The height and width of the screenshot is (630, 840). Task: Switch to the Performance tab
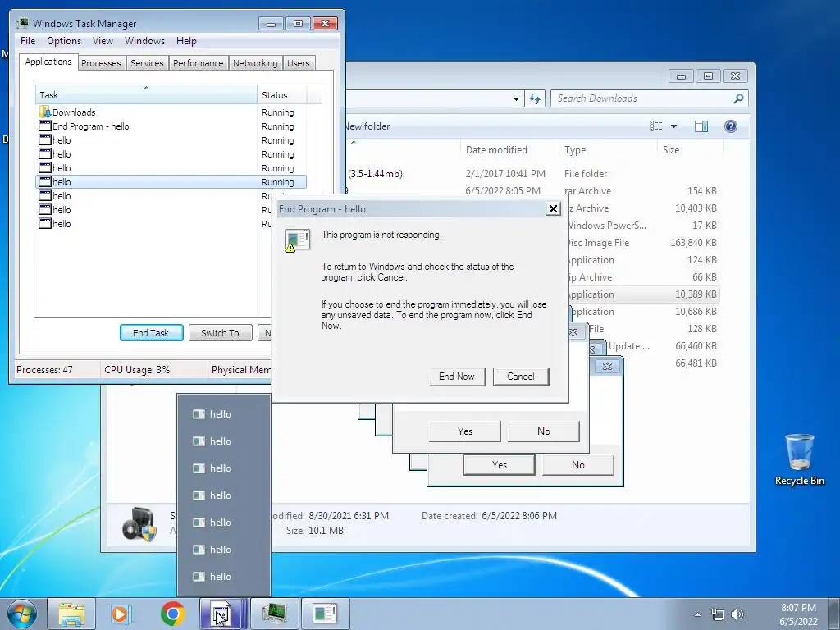(x=199, y=63)
